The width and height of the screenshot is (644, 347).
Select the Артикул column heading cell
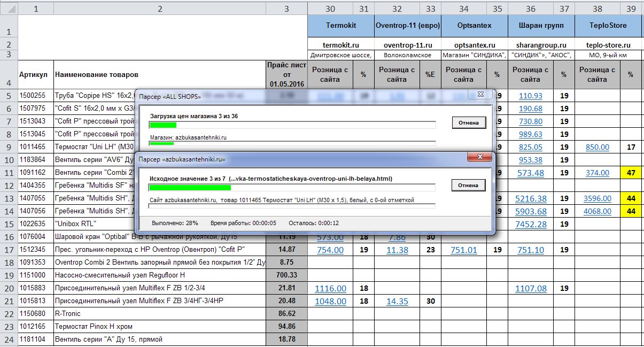pos(34,75)
